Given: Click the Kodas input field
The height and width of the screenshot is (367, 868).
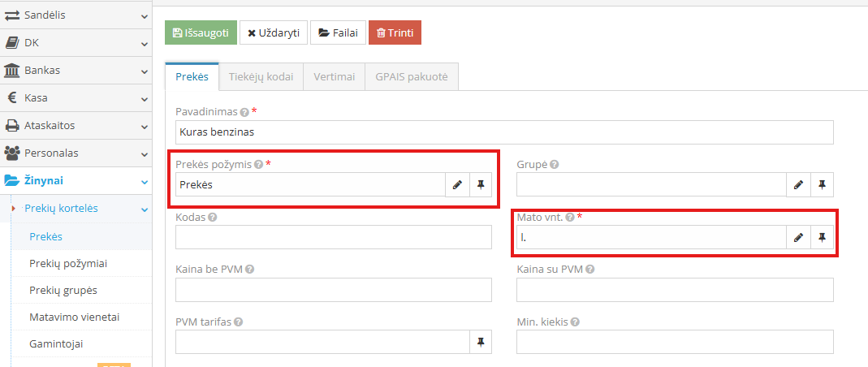Looking at the screenshot, I should [x=334, y=237].
